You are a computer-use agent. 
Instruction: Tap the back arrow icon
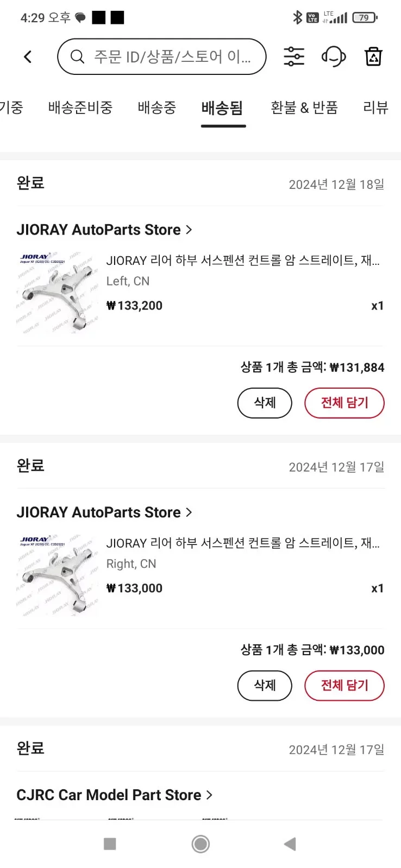tap(28, 56)
